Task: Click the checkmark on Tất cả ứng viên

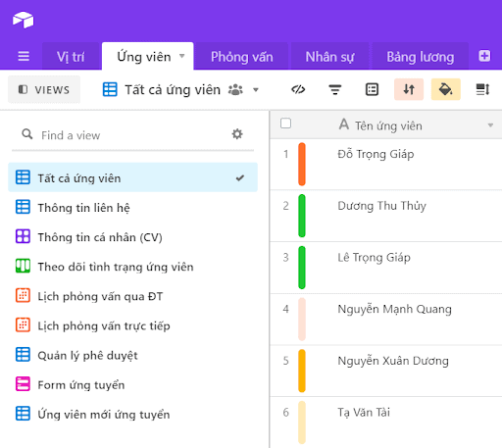Action: pyautogui.click(x=240, y=177)
